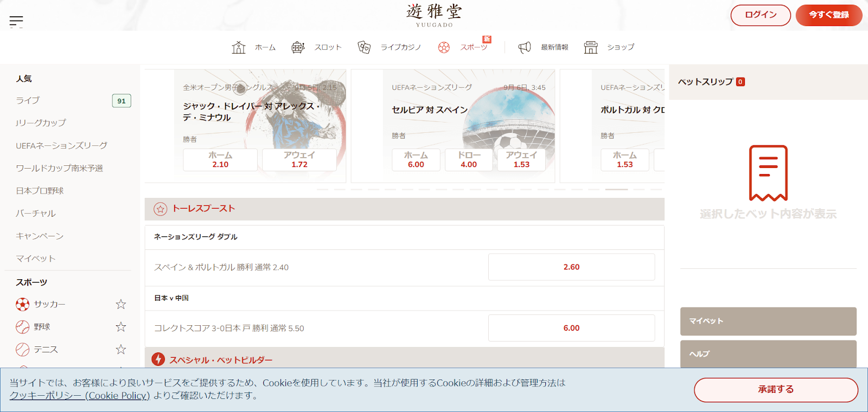Select マイベット in the sidebar
The height and width of the screenshot is (412, 868).
click(36, 259)
